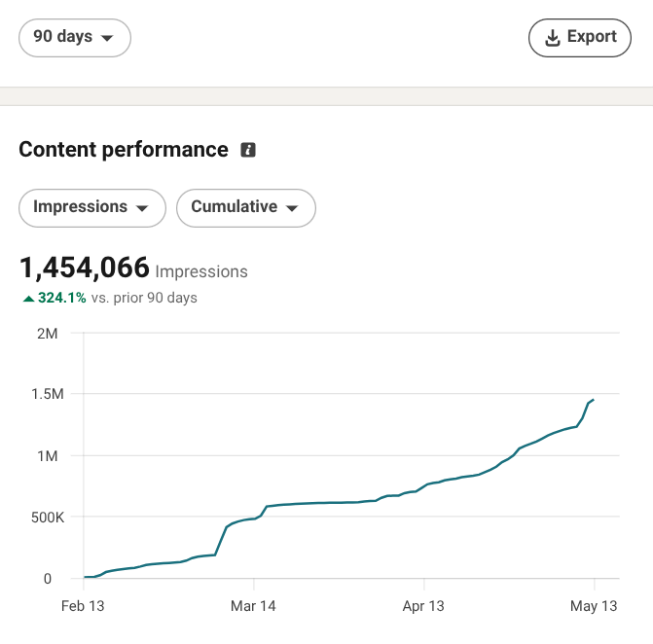Click the Feb 13 date label on the x-axis
The image size is (653, 644).
pos(83,606)
